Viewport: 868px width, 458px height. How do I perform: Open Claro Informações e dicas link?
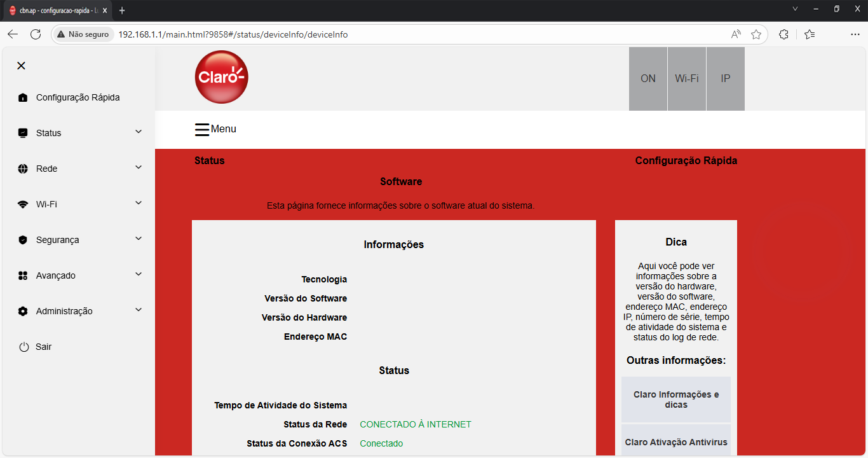pyautogui.click(x=676, y=399)
